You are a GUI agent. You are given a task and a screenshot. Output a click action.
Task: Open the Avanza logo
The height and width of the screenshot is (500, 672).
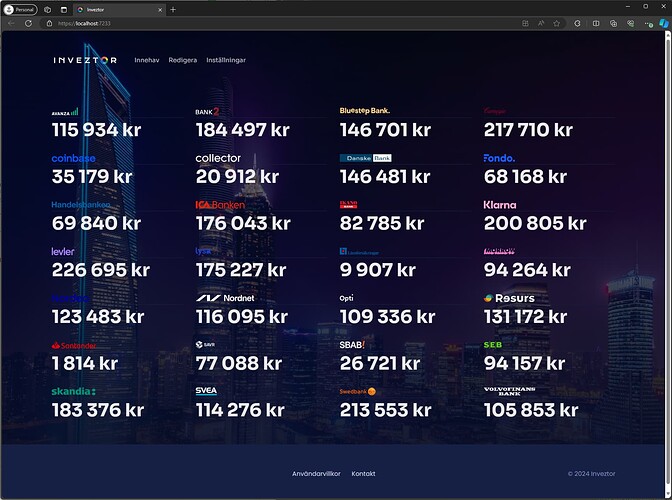point(65,112)
